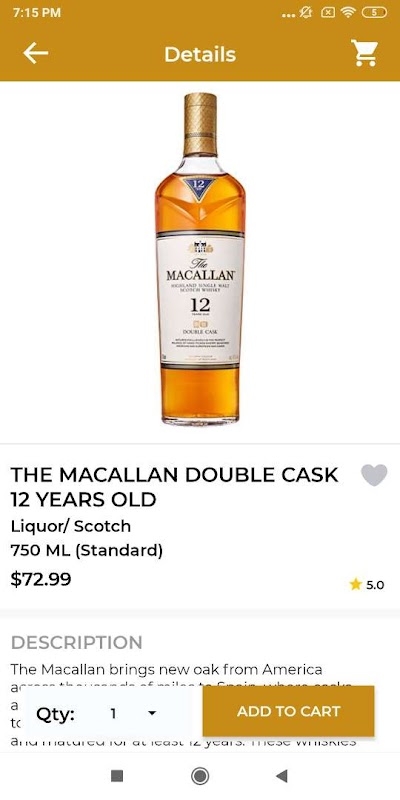
Task: Tap the Macallan bottle image
Action: tap(200, 259)
